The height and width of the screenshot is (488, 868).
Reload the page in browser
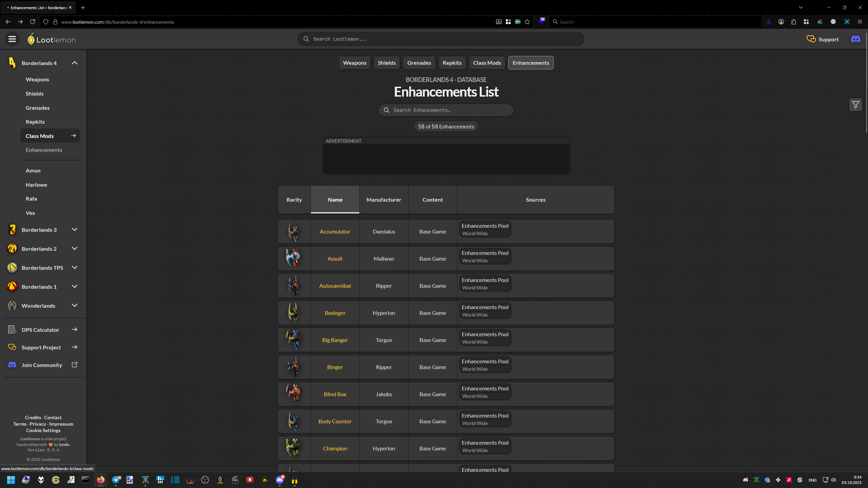pyautogui.click(x=33, y=22)
